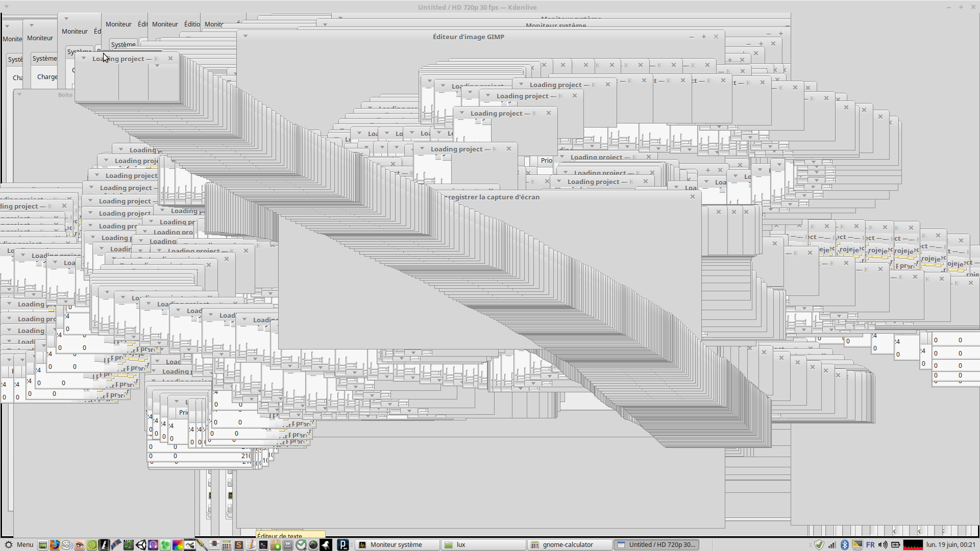Open the music notes launcher icon
980x551 pixels.
[129, 545]
